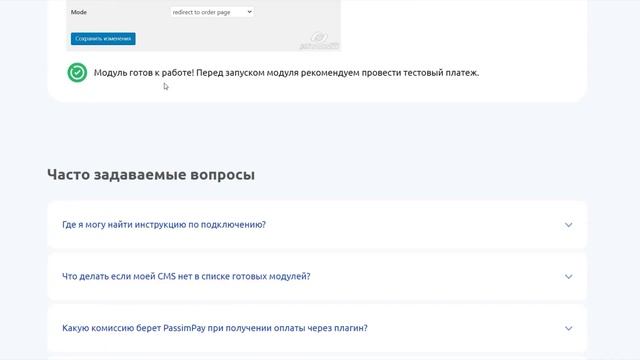Click chevron for the instruction connection question
This screenshot has width=640, height=360.
pos(569,225)
